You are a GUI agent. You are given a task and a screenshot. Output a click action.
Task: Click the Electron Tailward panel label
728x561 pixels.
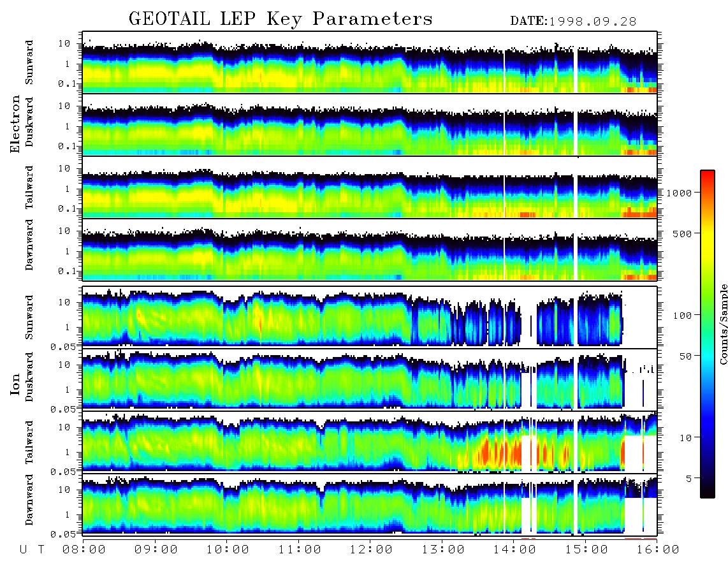coord(29,187)
